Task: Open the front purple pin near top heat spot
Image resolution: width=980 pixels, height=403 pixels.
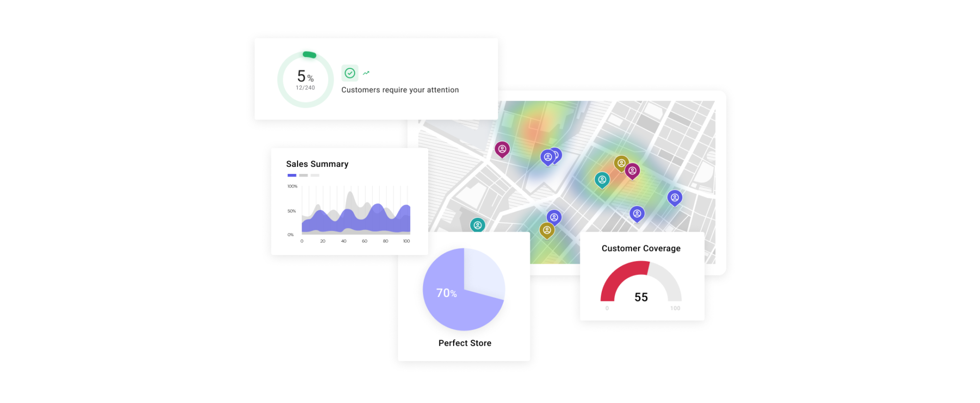Action: point(548,158)
